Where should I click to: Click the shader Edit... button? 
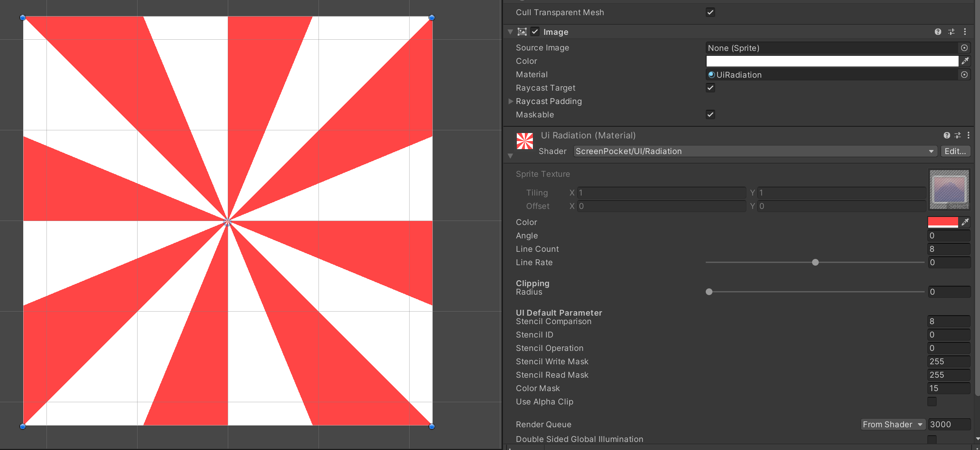coord(955,151)
